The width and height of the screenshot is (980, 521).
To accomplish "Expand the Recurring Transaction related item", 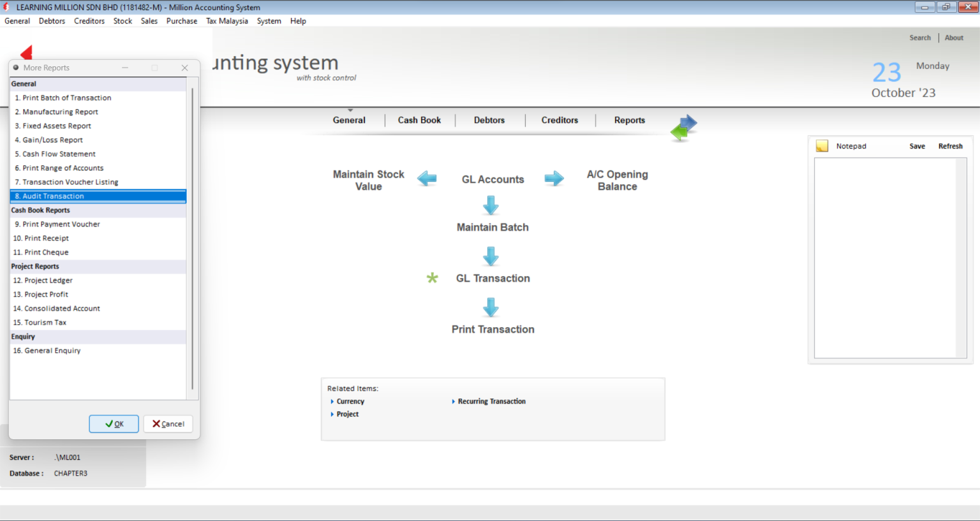I will click(x=491, y=402).
